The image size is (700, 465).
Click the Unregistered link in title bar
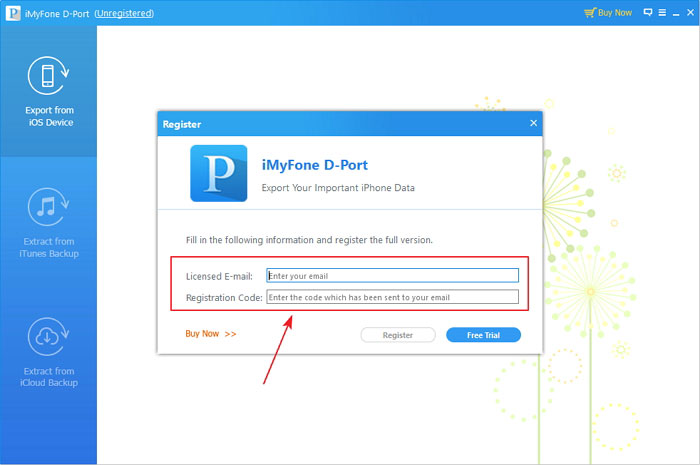click(x=124, y=13)
